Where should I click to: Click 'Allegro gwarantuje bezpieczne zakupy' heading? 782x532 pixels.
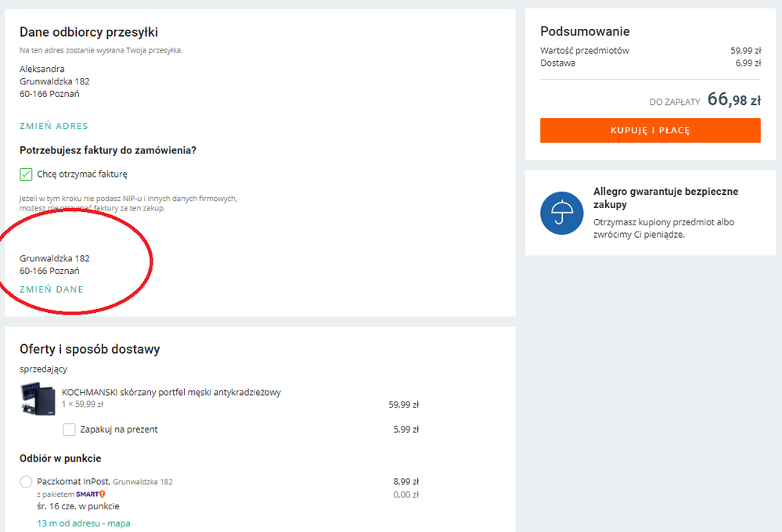click(666, 198)
